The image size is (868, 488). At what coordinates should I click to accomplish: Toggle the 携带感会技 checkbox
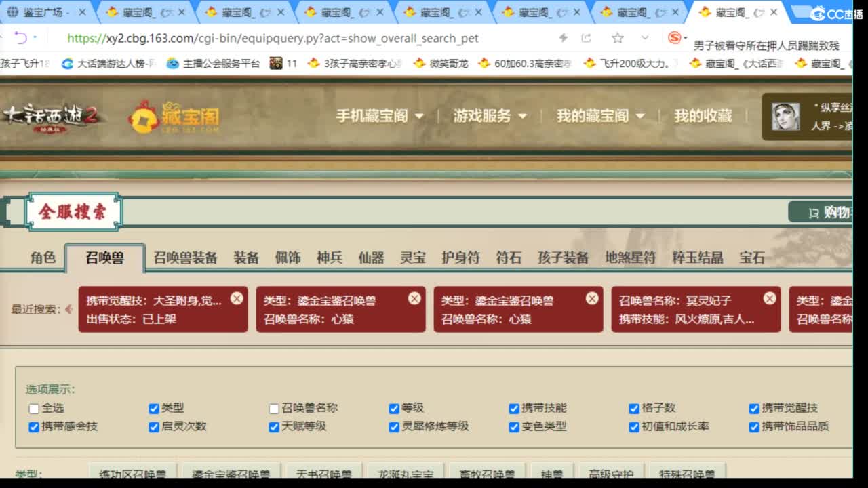point(34,427)
